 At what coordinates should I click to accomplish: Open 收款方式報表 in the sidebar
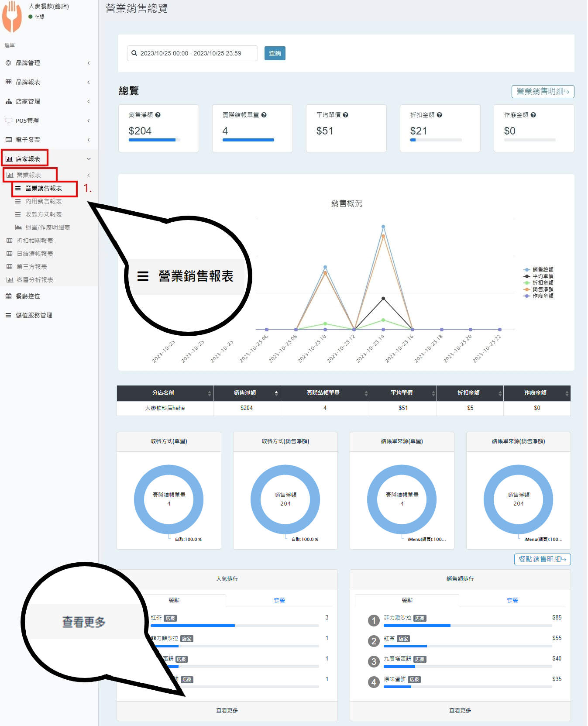[43, 214]
